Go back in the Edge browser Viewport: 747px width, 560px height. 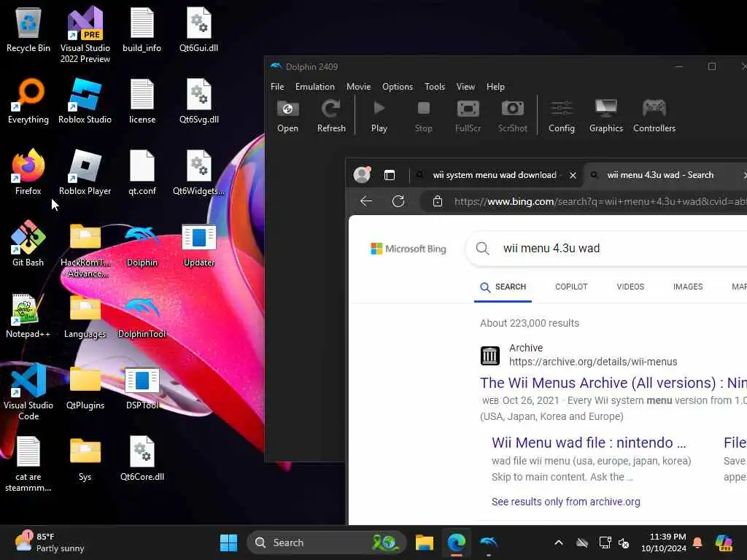click(366, 201)
